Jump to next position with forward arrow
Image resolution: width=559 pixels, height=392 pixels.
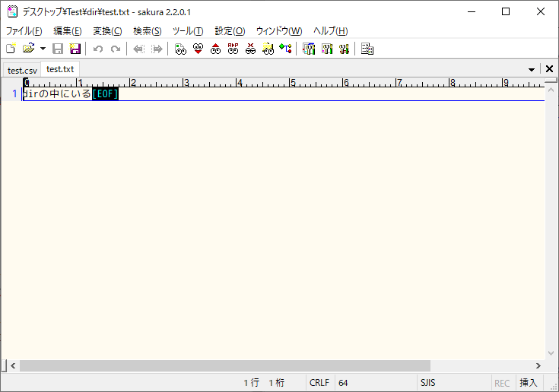(x=157, y=49)
